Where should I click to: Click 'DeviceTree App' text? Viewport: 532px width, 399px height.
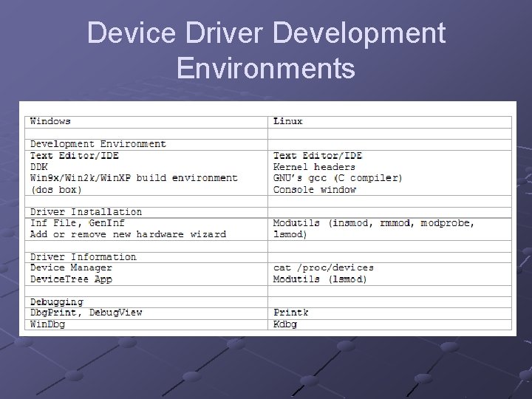(71, 279)
